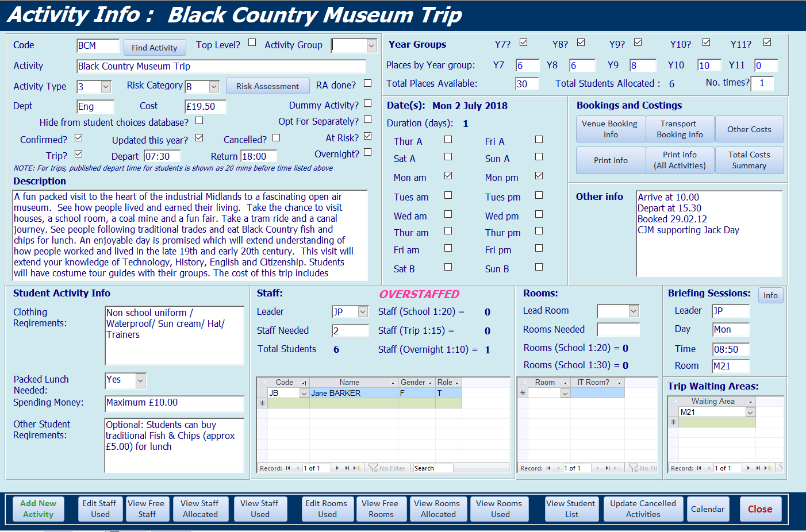Expand the Packed Lunch Needed dropdown
Screen dimensions: 806x532
[141, 381]
